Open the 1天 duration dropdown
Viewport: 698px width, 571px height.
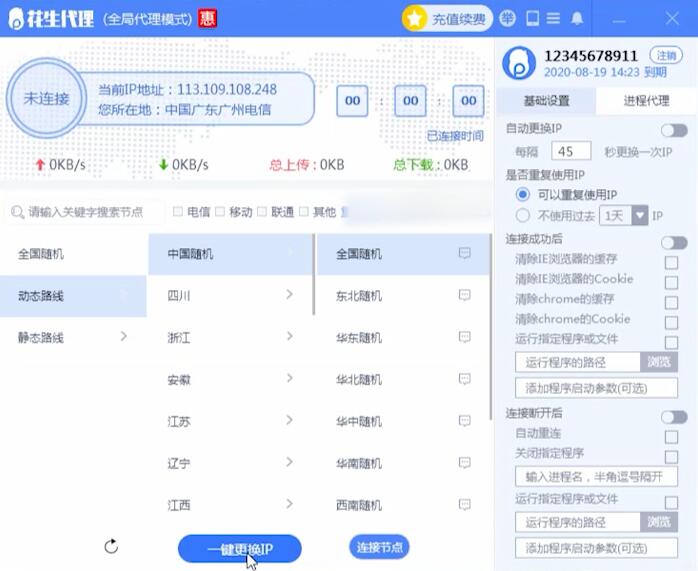[x=624, y=216]
